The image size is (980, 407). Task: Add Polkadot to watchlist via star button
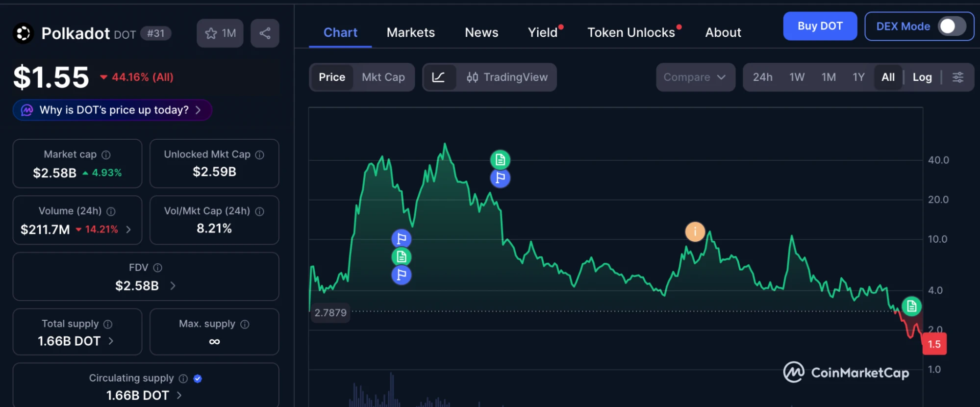(220, 33)
